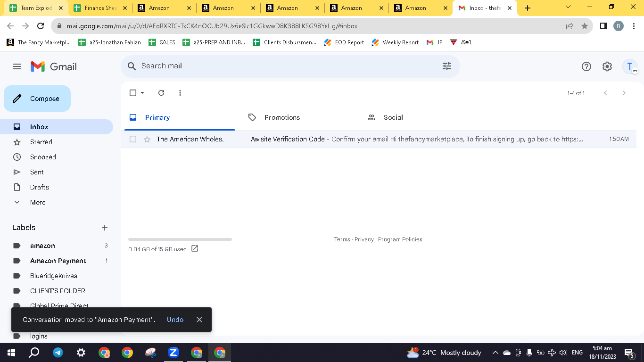
Task: Open a new browser tab
Action: pos(528,8)
